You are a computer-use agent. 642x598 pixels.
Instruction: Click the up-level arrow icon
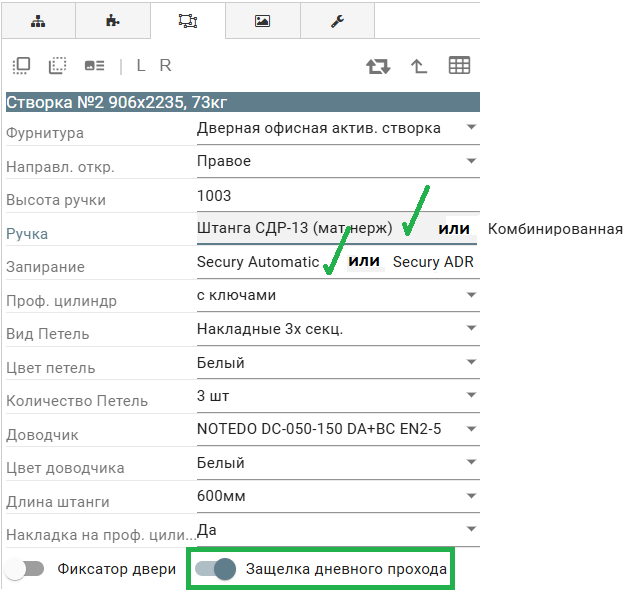tap(419, 66)
